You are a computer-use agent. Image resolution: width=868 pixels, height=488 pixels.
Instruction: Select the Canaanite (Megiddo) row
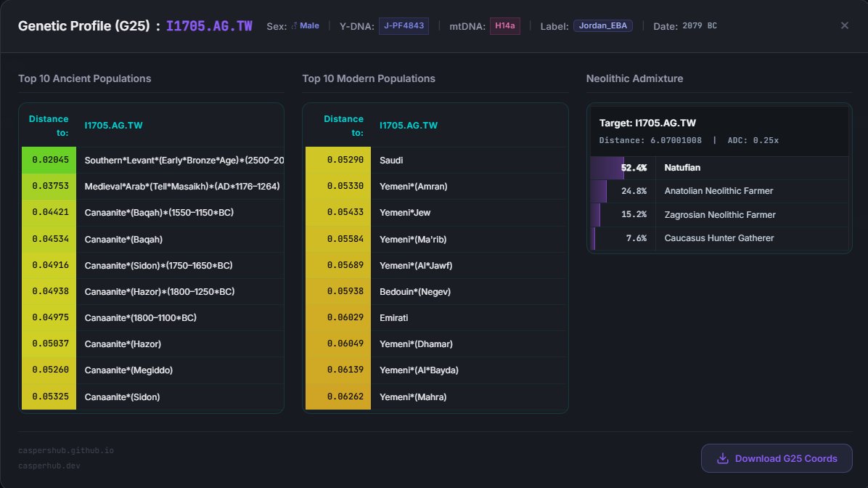(x=152, y=370)
